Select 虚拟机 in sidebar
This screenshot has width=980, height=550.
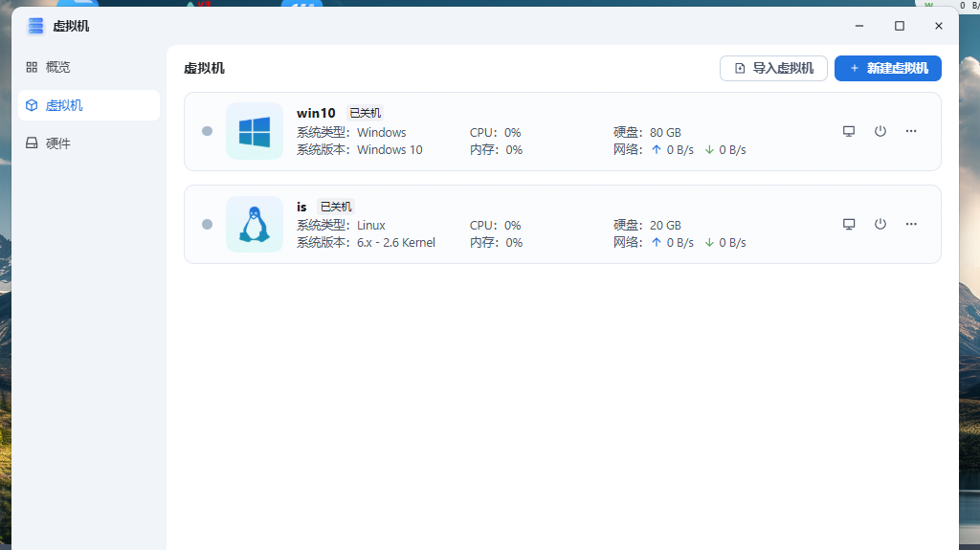click(x=64, y=105)
